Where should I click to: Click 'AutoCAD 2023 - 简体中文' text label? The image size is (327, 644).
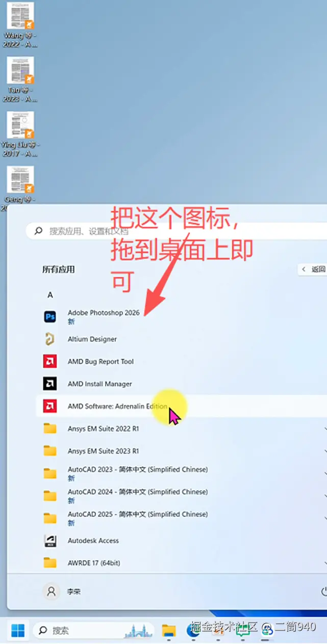pyautogui.click(x=138, y=470)
